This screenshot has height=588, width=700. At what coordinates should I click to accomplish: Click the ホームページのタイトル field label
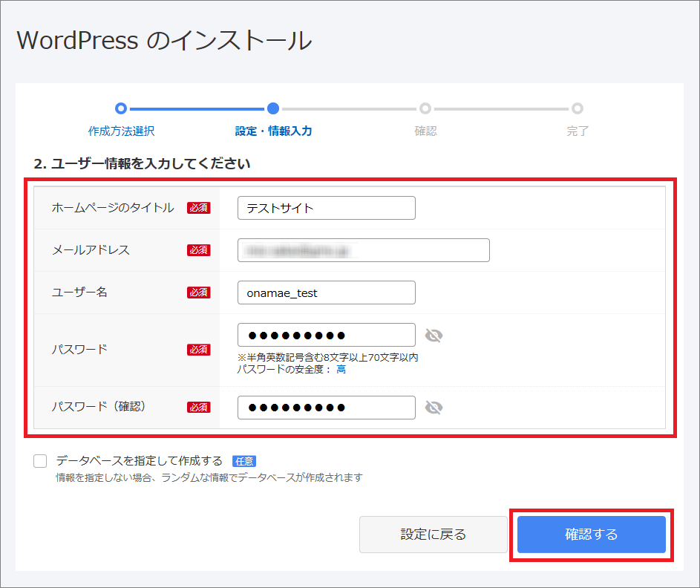coord(113,208)
